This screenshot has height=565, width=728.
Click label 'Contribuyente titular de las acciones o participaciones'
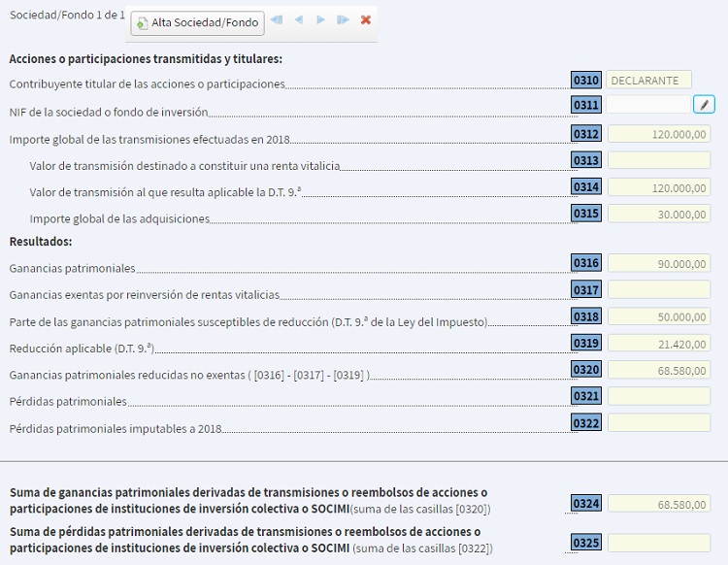click(x=148, y=84)
